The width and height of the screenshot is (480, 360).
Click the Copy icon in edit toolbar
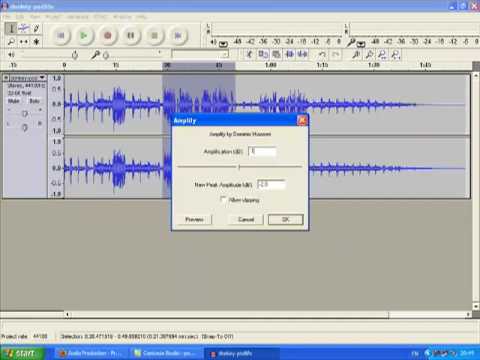click(263, 54)
